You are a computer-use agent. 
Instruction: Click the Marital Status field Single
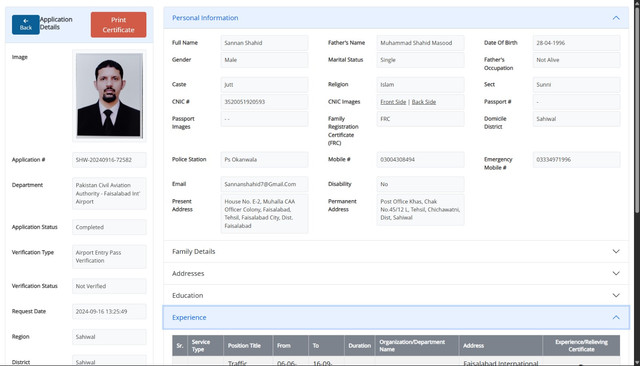point(420,60)
